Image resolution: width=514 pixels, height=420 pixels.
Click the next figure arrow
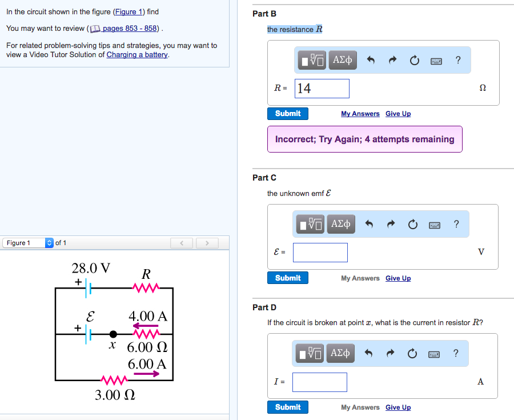click(207, 242)
